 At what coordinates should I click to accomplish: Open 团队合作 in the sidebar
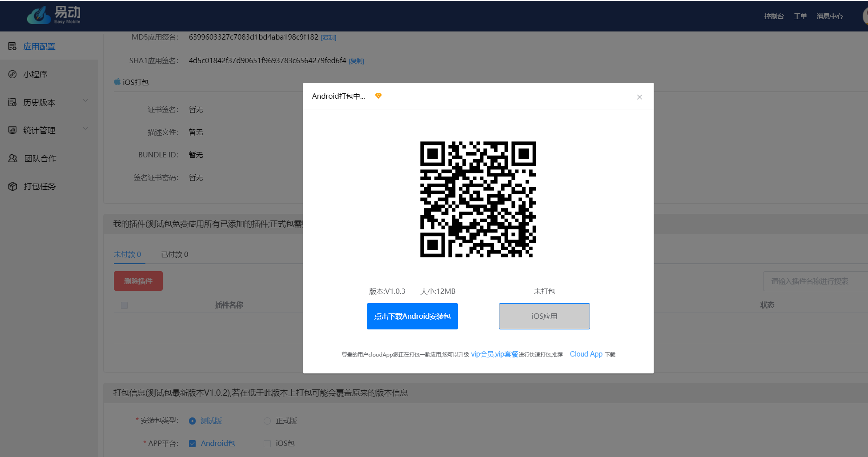(40, 159)
